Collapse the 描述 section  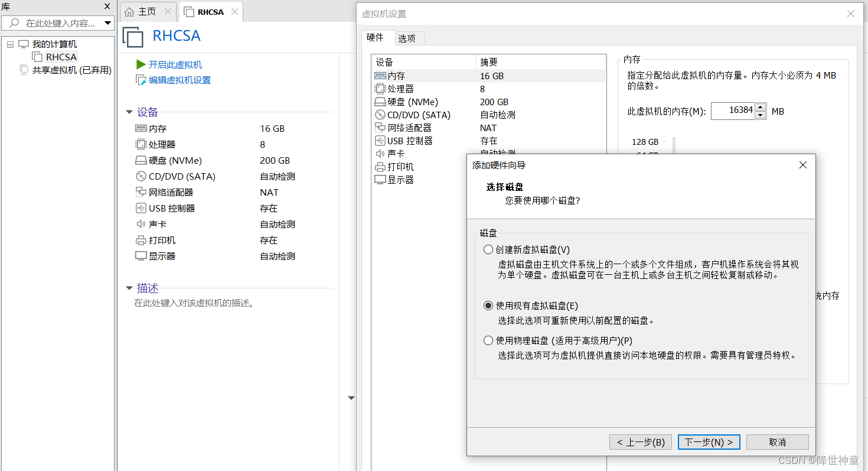pyautogui.click(x=129, y=288)
